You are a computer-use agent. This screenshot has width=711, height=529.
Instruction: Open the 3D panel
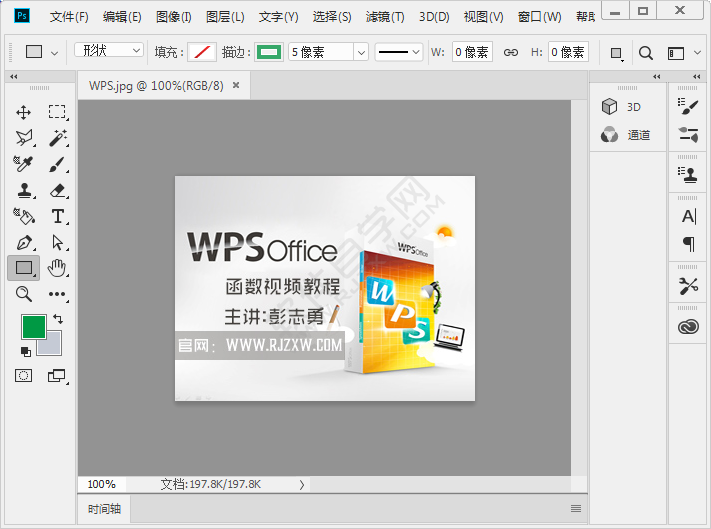point(621,107)
